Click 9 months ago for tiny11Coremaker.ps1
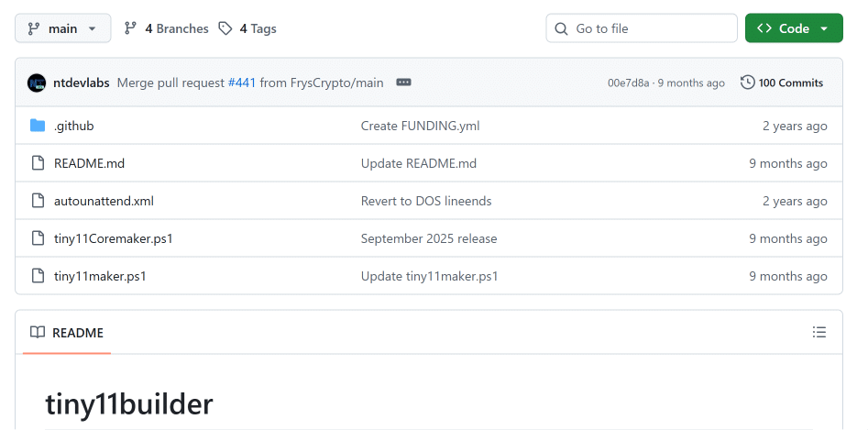868x430 pixels. click(x=788, y=238)
